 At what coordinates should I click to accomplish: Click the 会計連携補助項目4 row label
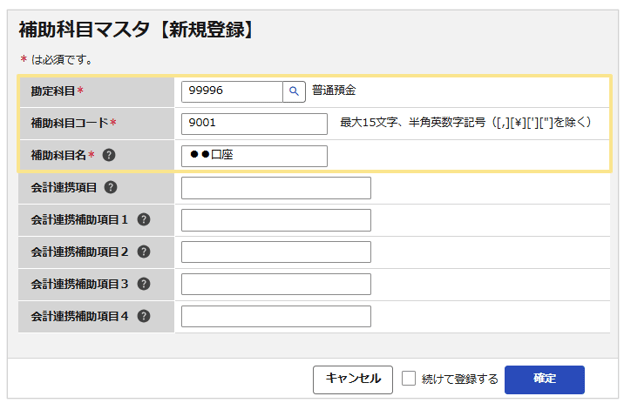pyautogui.click(x=80, y=316)
